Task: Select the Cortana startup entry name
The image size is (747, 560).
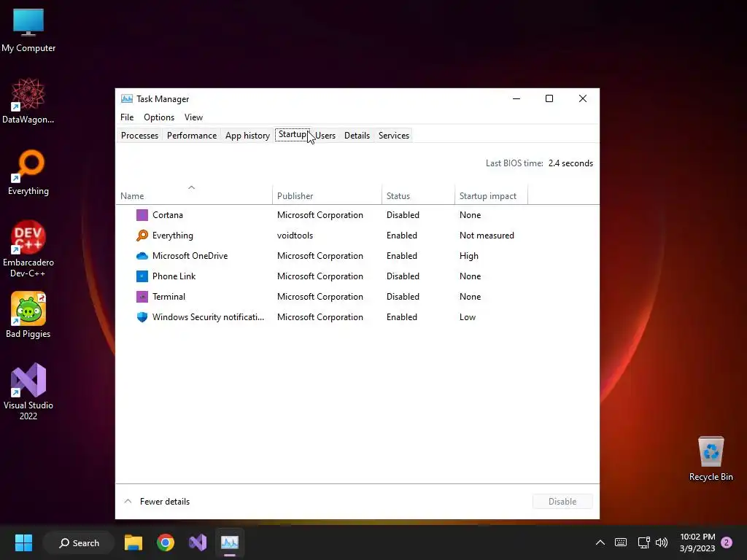Action: point(168,215)
